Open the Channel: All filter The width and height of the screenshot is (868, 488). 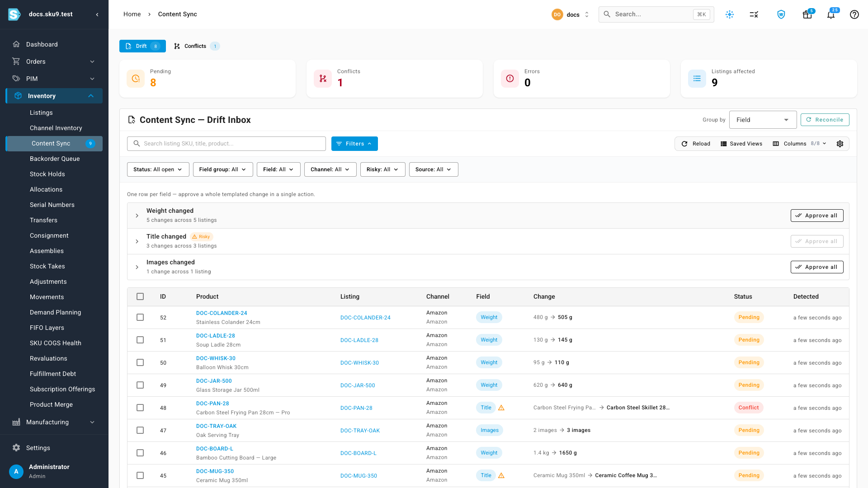[330, 169]
